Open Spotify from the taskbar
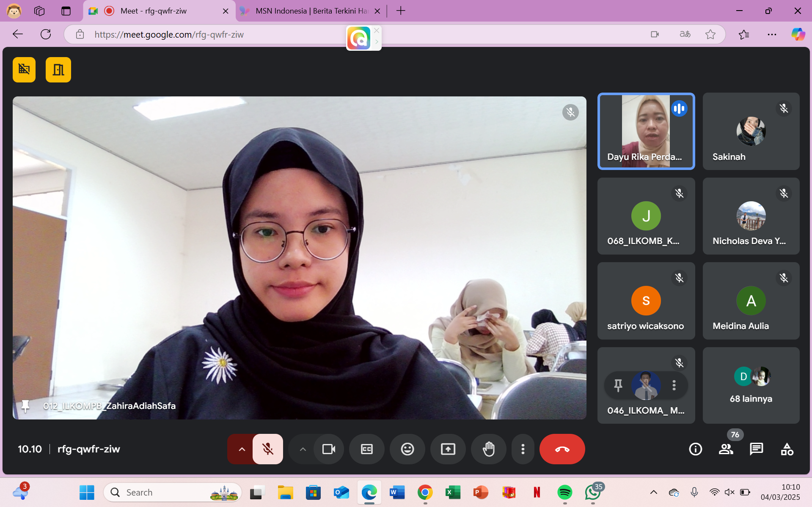 click(564, 492)
